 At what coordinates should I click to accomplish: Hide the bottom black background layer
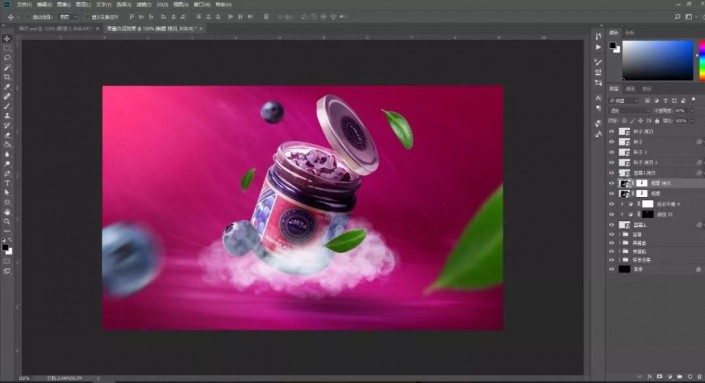pos(611,269)
